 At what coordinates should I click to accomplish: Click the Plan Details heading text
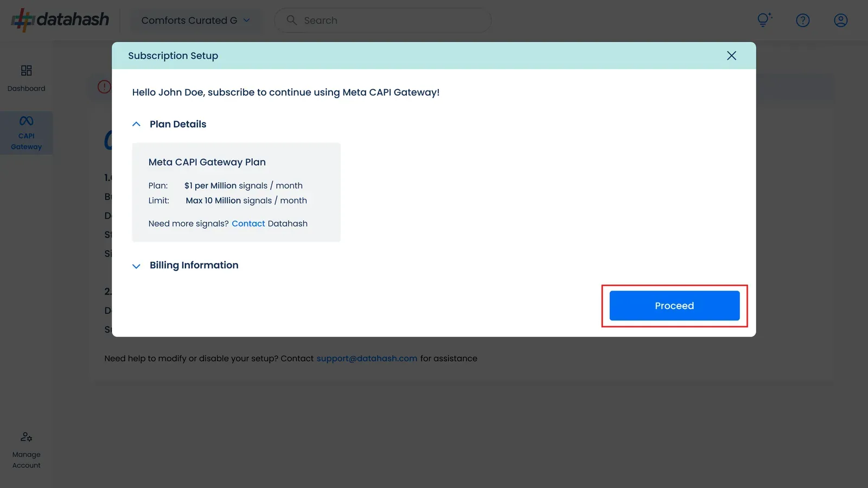178,124
